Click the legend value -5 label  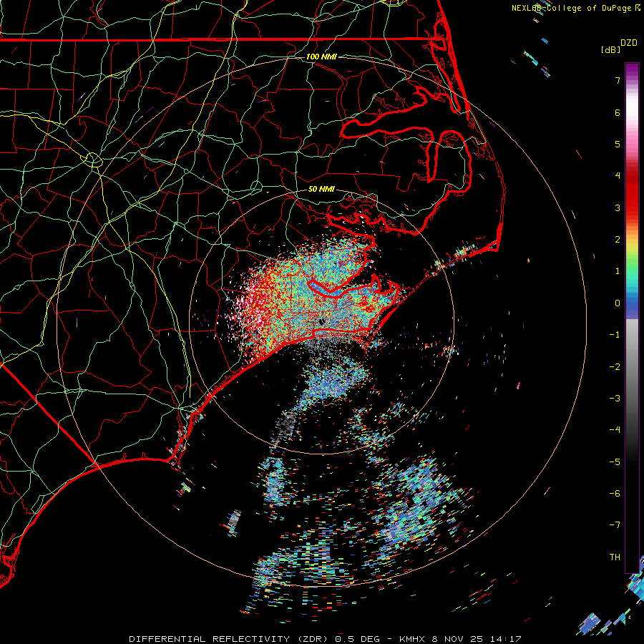click(615, 462)
